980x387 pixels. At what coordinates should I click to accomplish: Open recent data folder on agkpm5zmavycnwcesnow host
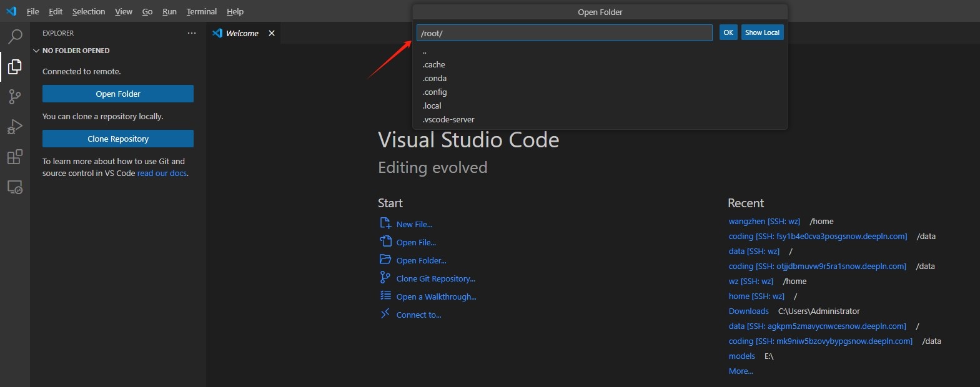tap(817, 326)
